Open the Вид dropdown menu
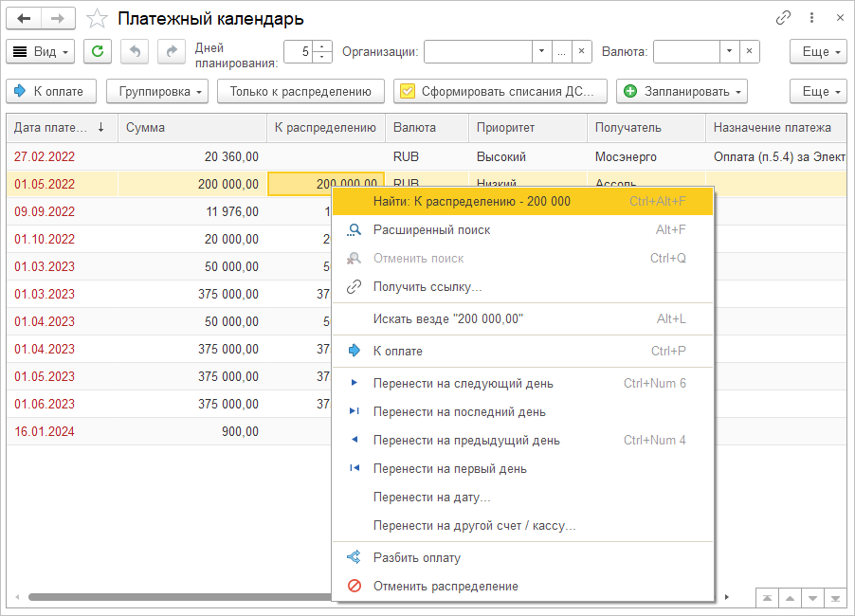 42,52
